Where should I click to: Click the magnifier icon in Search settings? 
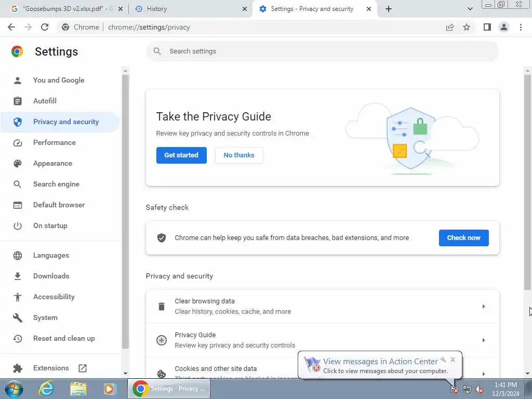pyautogui.click(x=157, y=51)
